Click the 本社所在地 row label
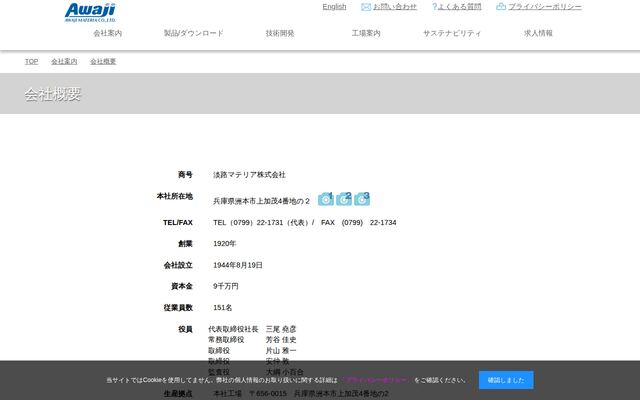 point(175,196)
